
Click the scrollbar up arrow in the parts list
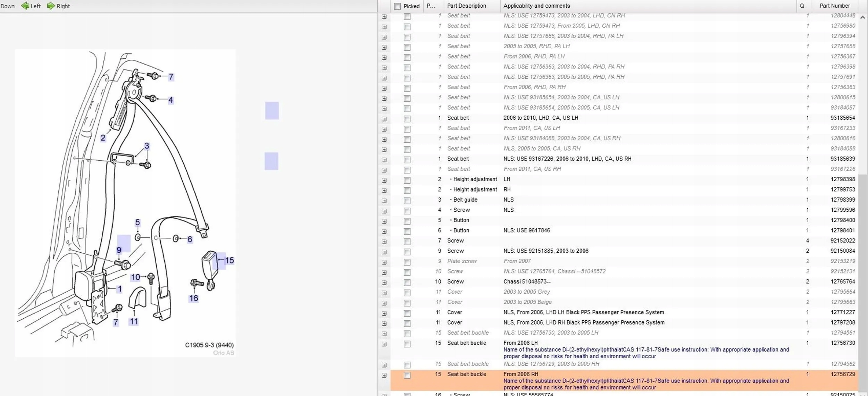tap(862, 17)
